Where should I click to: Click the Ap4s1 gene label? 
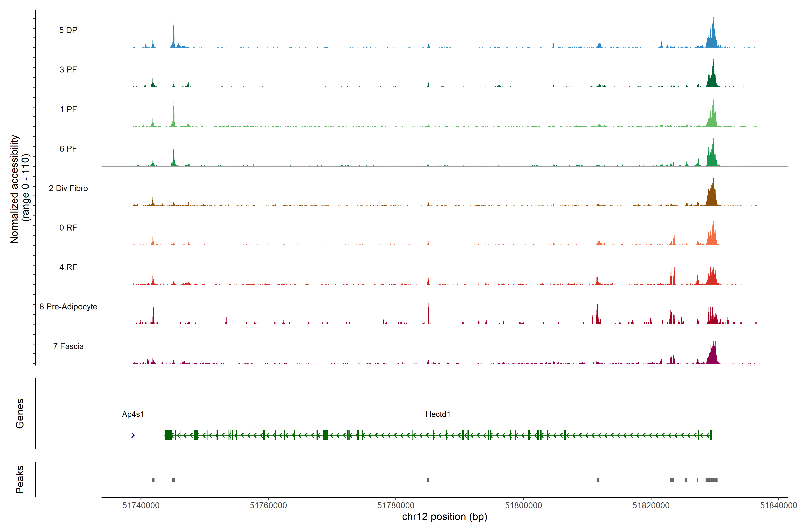pyautogui.click(x=133, y=414)
